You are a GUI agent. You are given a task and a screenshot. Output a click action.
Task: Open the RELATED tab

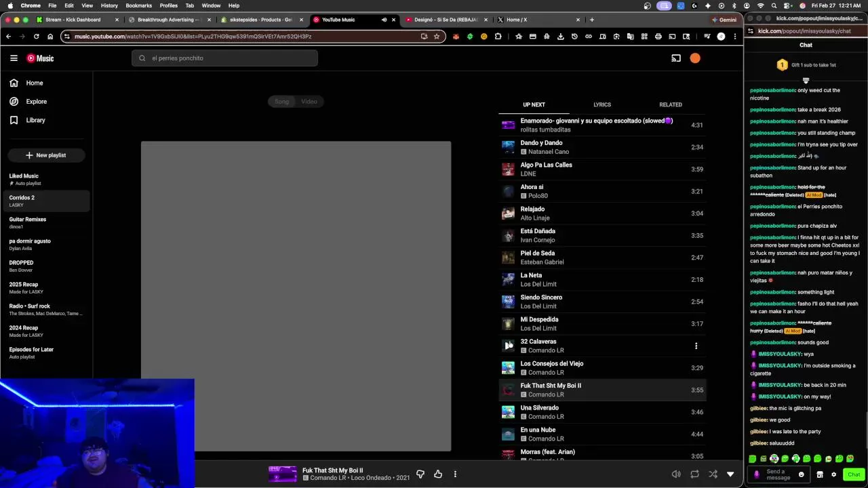pyautogui.click(x=671, y=104)
